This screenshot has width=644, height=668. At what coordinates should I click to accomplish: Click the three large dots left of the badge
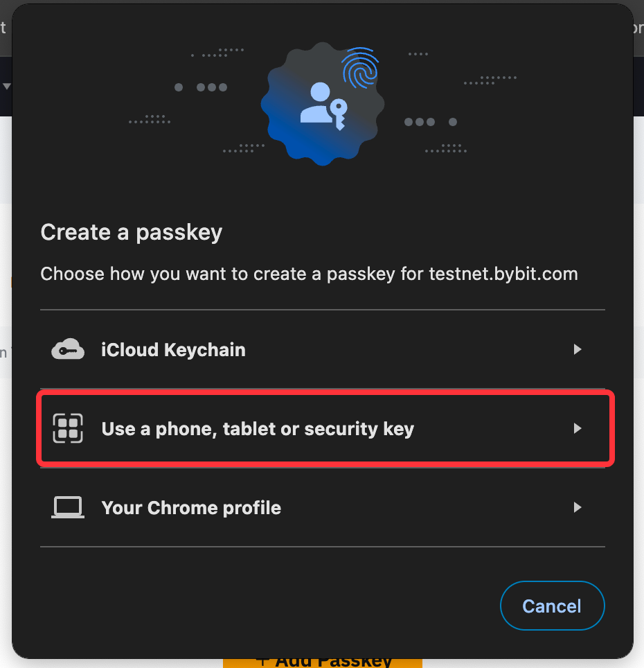click(211, 87)
